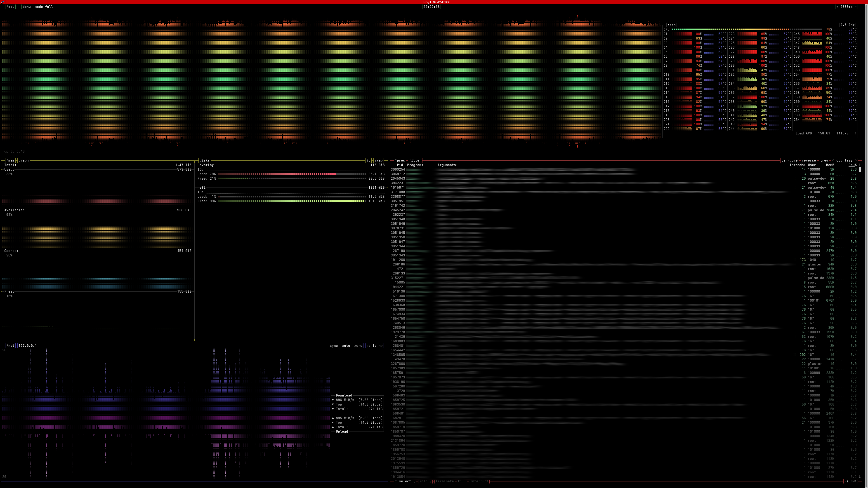
Task: Toggle the io disk mode
Action: (368, 160)
